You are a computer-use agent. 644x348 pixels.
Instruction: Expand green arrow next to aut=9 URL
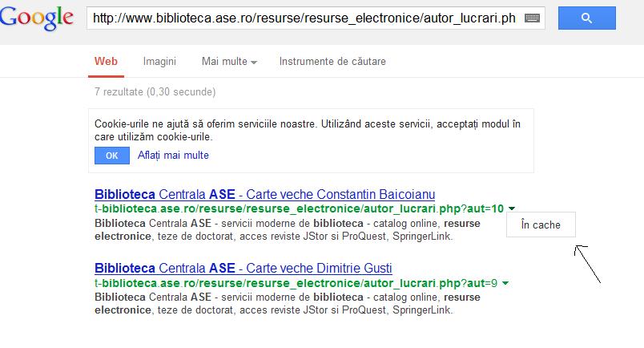[x=505, y=283]
